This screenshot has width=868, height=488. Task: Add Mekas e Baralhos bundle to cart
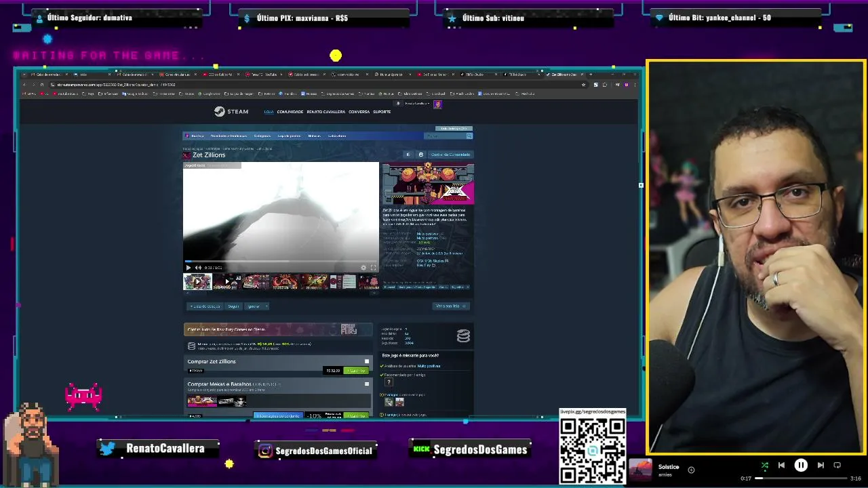(x=356, y=415)
